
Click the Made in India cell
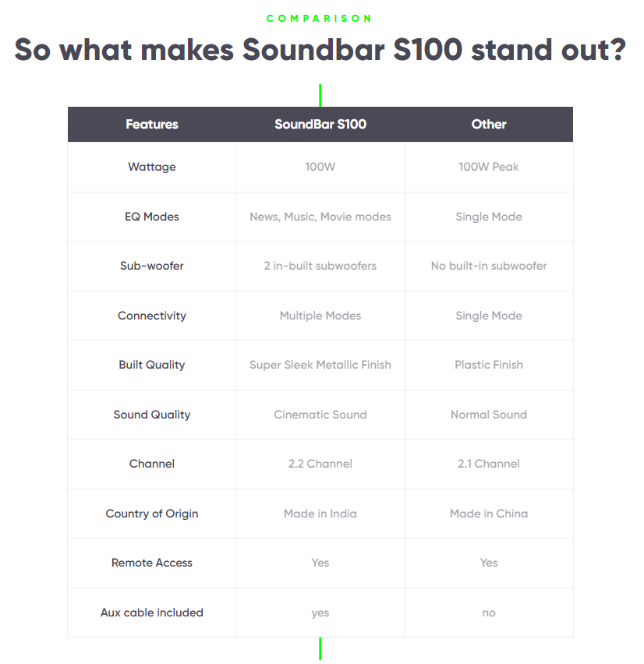click(320, 514)
